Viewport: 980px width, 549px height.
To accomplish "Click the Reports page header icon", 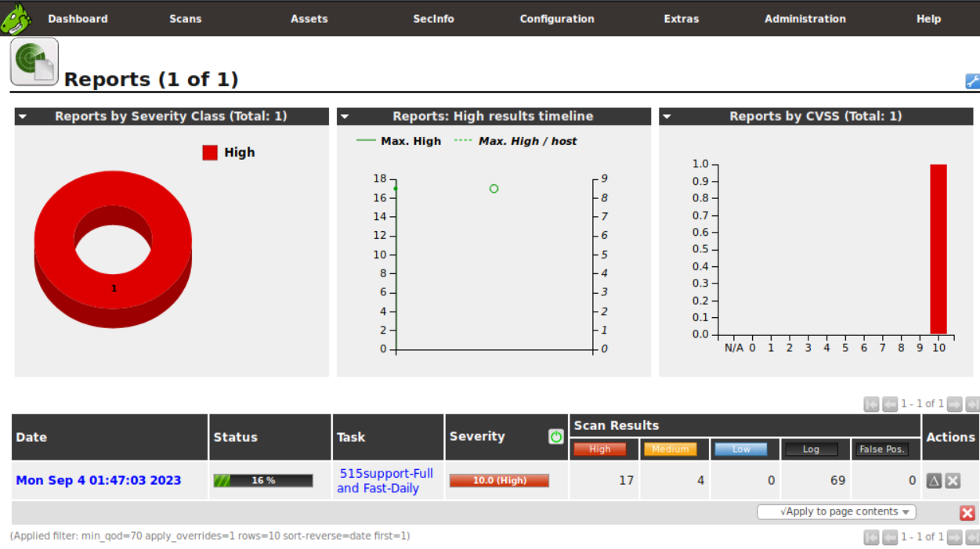I will [34, 60].
